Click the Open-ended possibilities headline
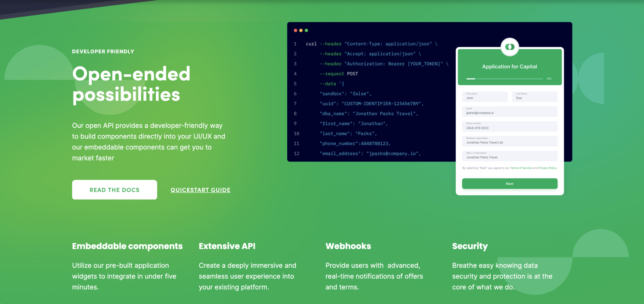The image size is (644, 304). (x=131, y=84)
